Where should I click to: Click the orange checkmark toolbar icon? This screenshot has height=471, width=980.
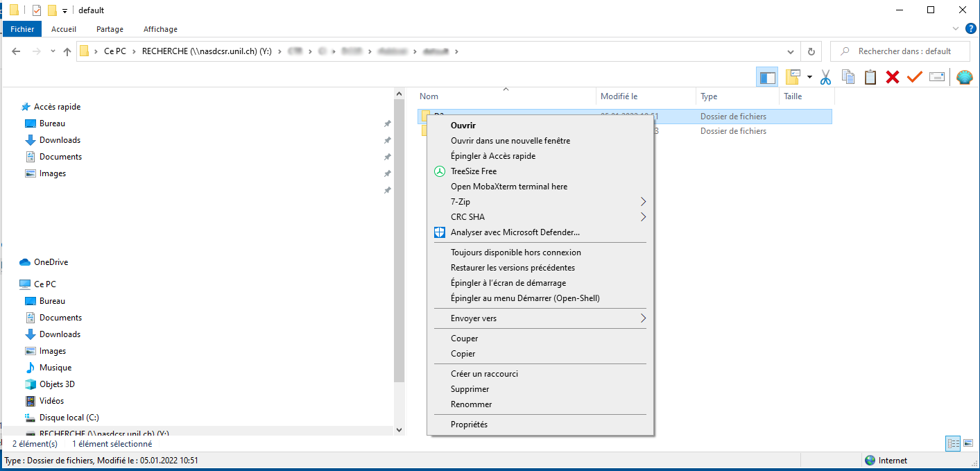(915, 77)
